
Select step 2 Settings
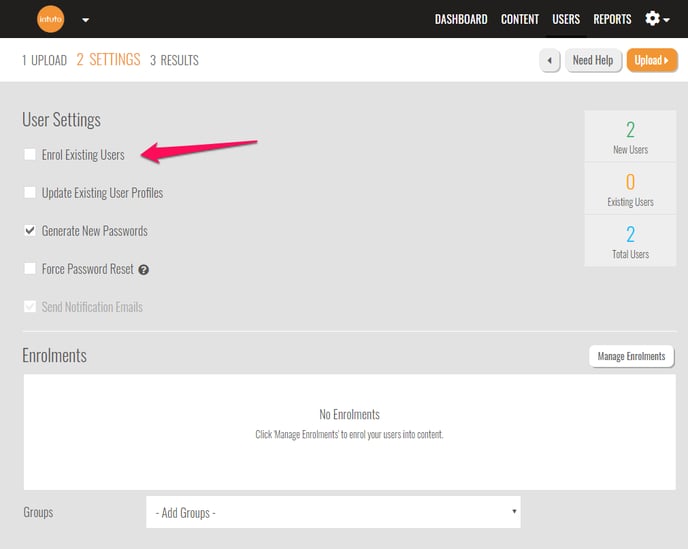(x=108, y=59)
